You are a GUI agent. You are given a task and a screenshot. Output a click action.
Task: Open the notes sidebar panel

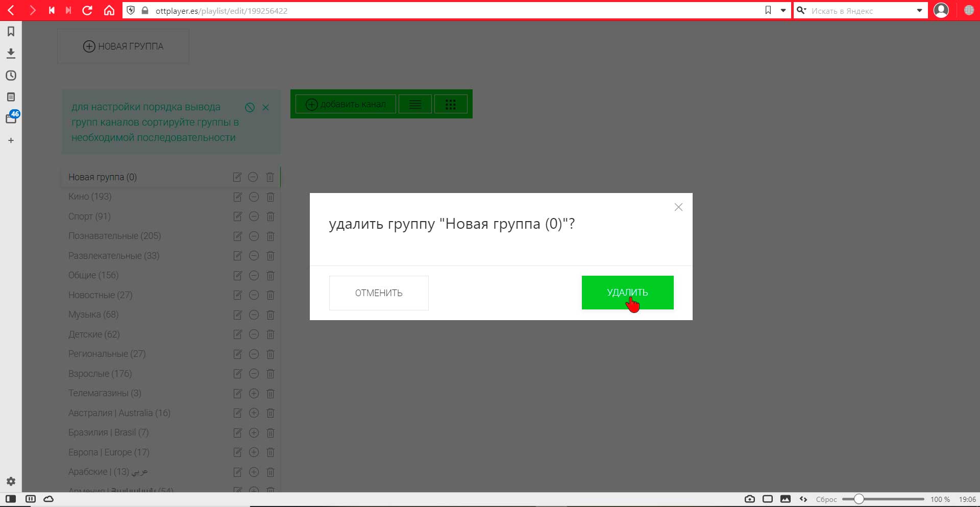pos(11,97)
